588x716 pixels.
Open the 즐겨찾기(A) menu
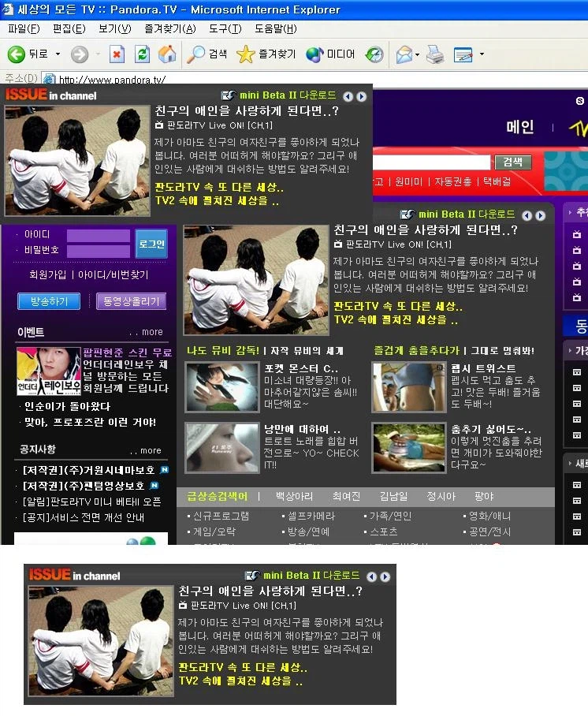coord(170,28)
